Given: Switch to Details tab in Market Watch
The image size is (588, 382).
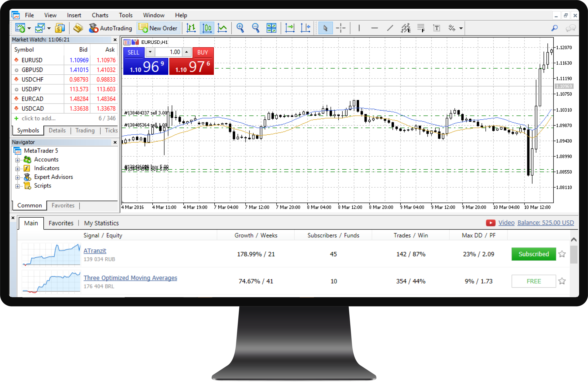Looking at the screenshot, I should [57, 130].
